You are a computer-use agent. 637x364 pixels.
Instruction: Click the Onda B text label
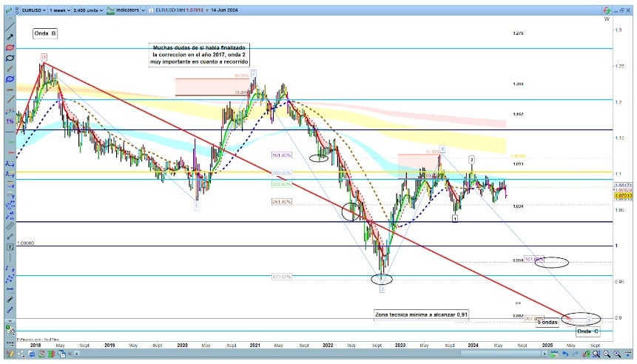point(45,34)
